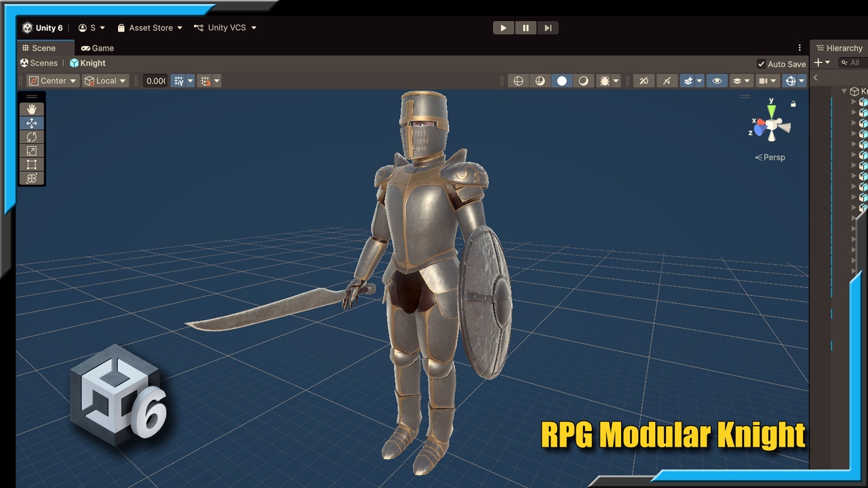Open Scene view three-dot options menu

pos(800,48)
